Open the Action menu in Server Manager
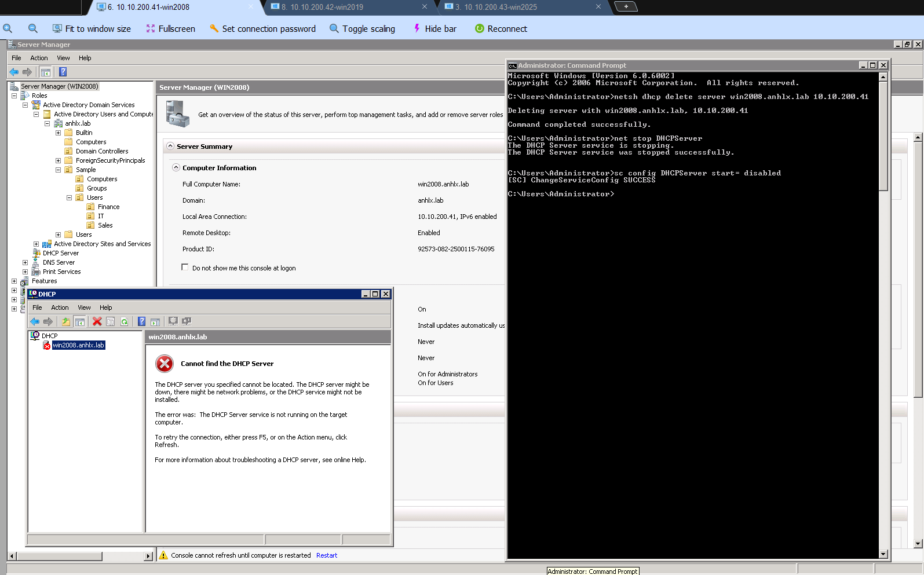 pyautogui.click(x=39, y=58)
